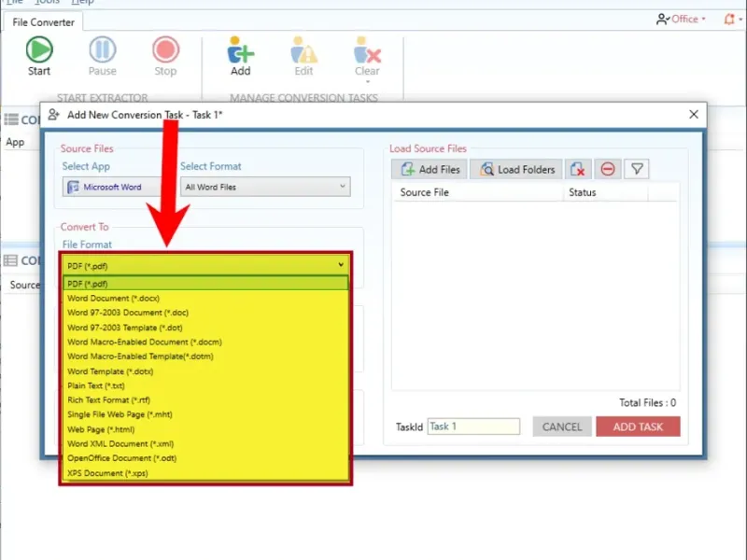Click the dialog title bar user icon

53,115
